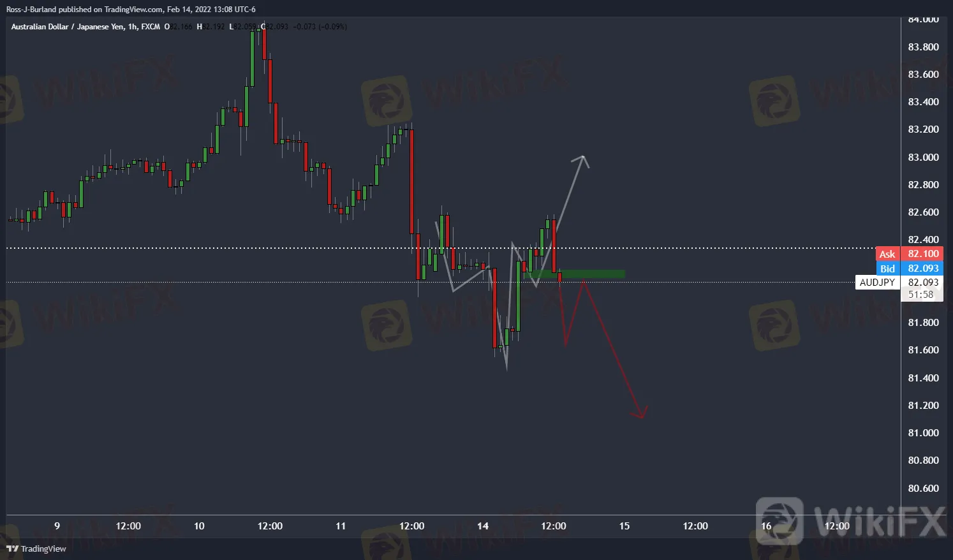This screenshot has height=560, width=953.
Task: Click the high price value 82.192
Action: pos(214,27)
